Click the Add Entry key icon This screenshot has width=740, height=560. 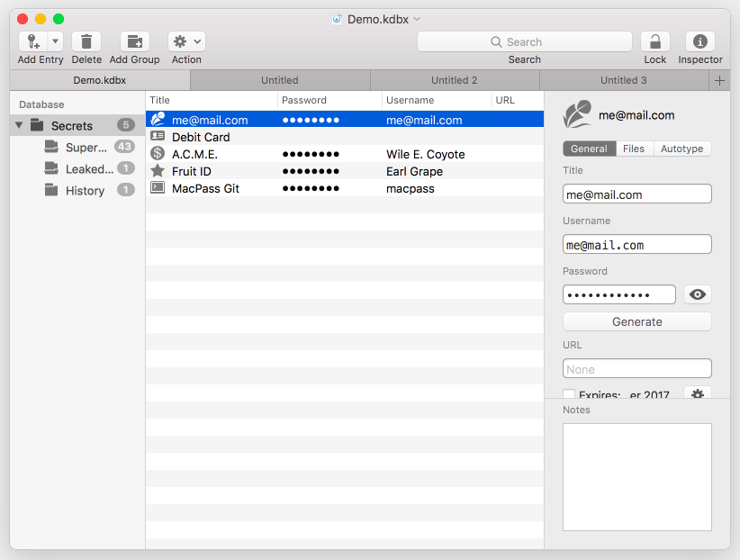pos(32,41)
